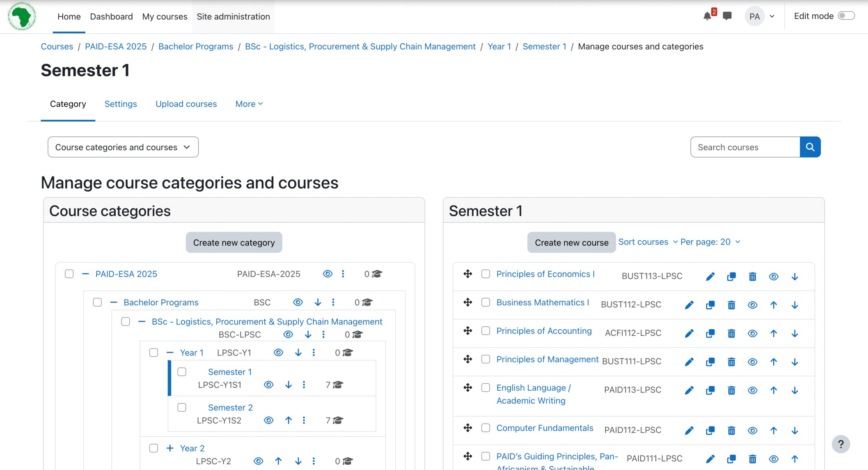
Task: Move the English Language course up
Action: pos(774,390)
